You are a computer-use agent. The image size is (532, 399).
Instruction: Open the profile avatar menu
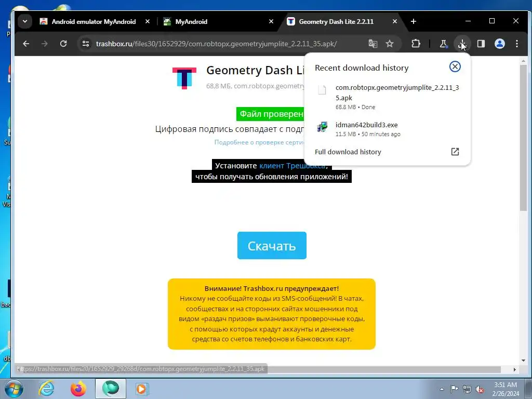499,44
